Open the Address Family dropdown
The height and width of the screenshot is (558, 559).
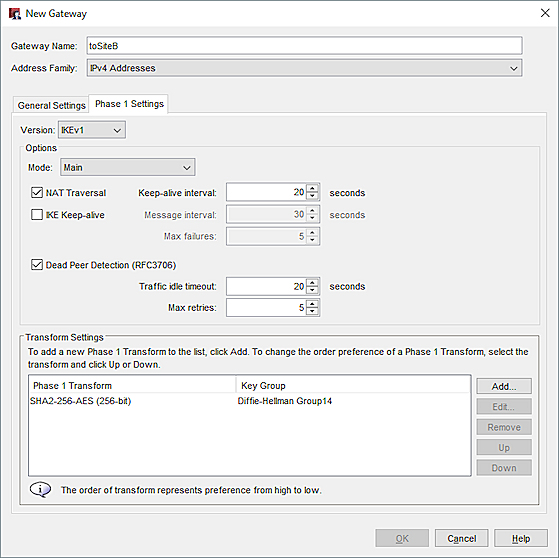point(304,68)
